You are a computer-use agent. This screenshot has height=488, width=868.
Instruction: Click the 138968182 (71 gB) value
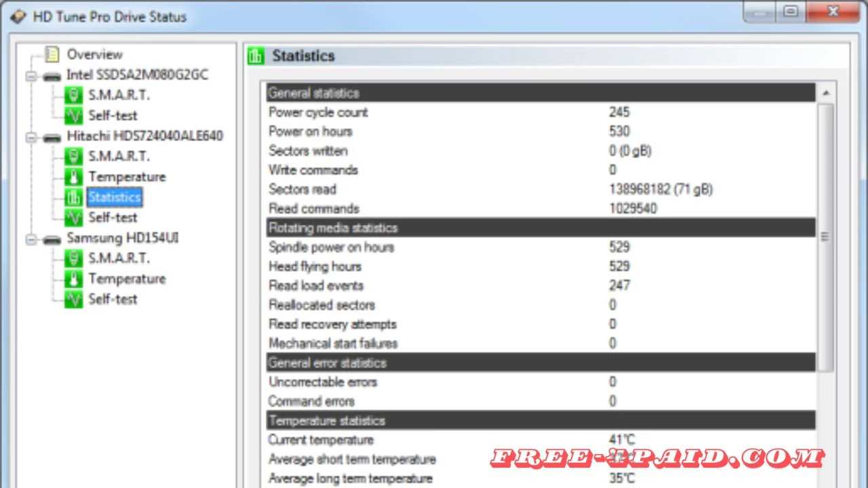click(x=661, y=190)
